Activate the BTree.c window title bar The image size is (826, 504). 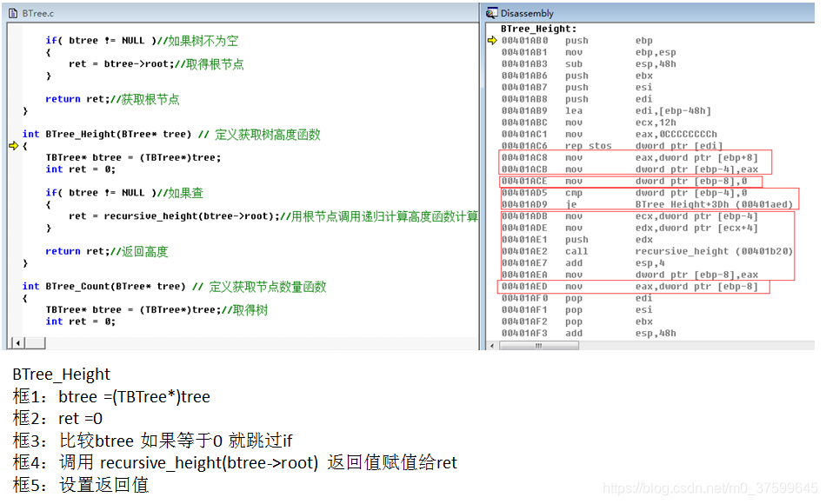(243, 13)
